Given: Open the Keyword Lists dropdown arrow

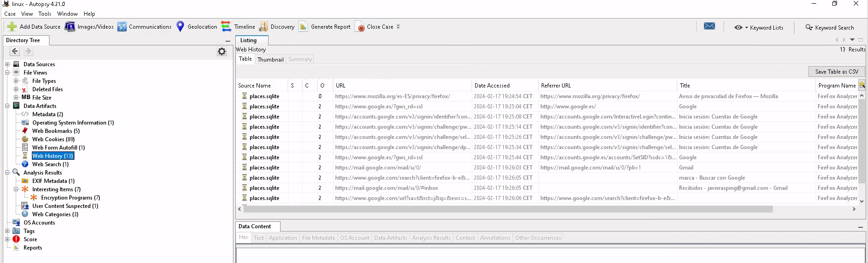Looking at the screenshot, I should [746, 28].
